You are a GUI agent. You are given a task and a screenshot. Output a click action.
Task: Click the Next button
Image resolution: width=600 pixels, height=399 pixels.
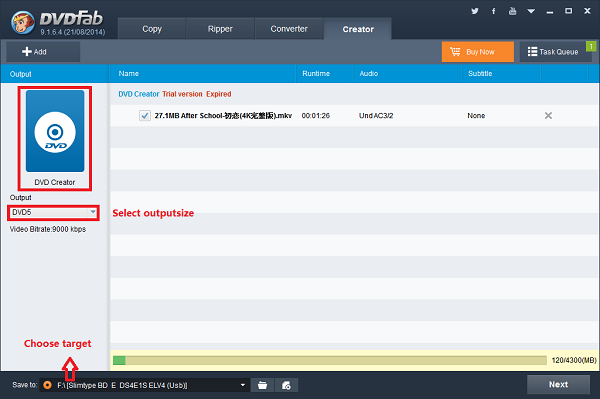(558, 384)
